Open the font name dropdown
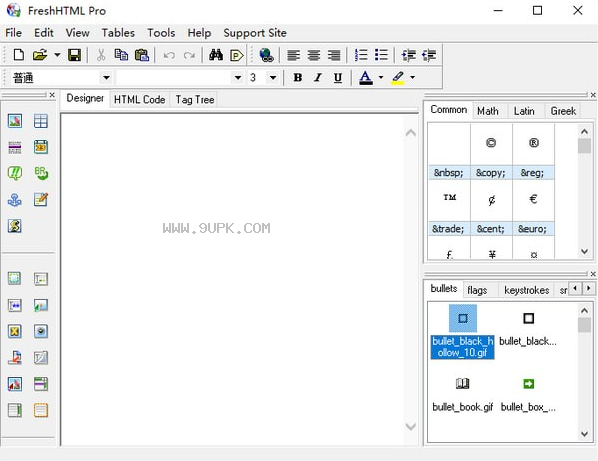Viewport: 598px width, 461px height. [238, 78]
